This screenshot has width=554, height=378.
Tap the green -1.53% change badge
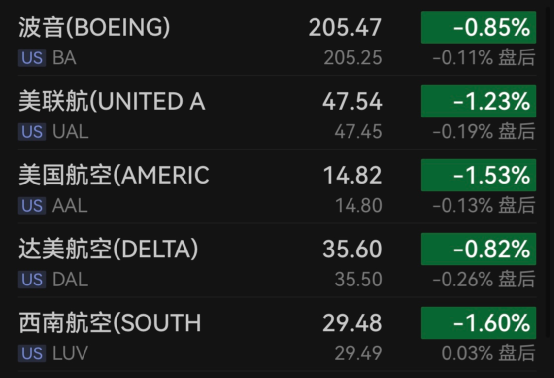[478, 175]
